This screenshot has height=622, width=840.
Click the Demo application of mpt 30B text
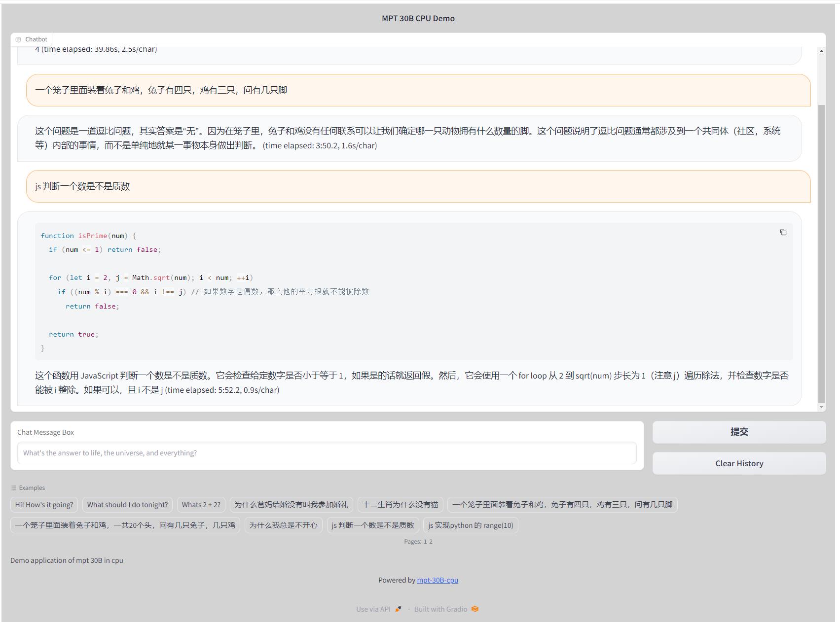67,560
